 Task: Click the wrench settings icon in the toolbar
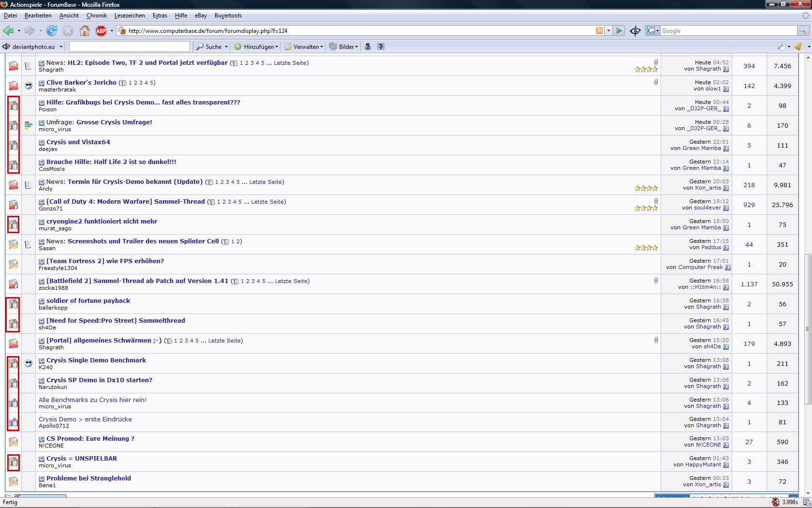click(x=781, y=46)
